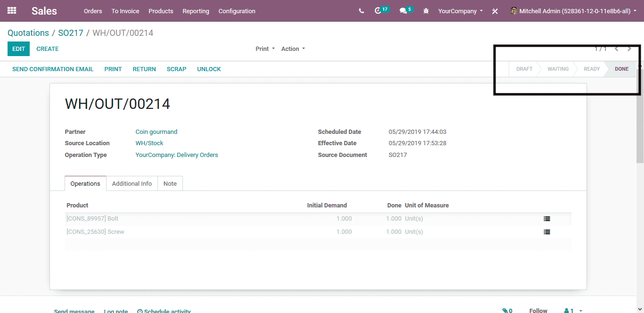Open the Reporting menu
The width and height of the screenshot is (644, 313).
pyautogui.click(x=196, y=11)
